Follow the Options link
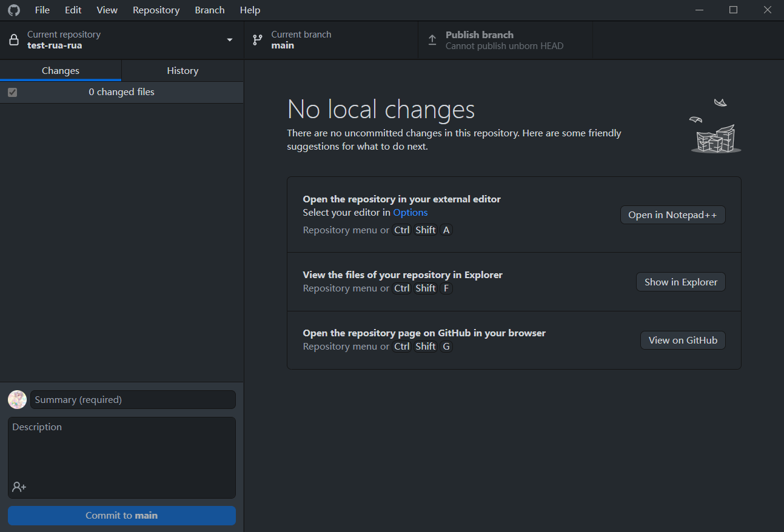 coord(410,213)
